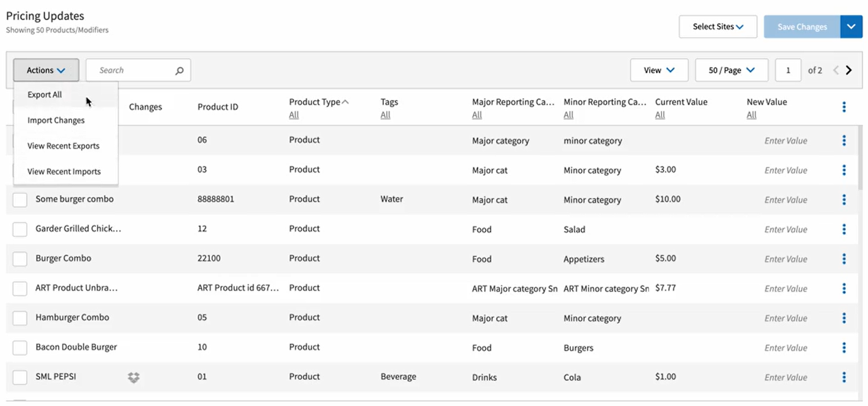Click the previous page arrow icon
Viewport: 868px width, 406px height.
[x=835, y=70]
